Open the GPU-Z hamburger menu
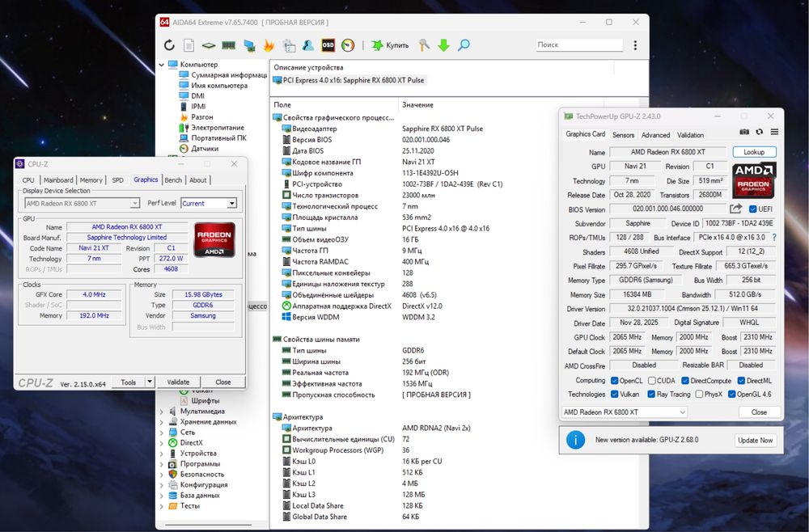Image resolution: width=809 pixels, height=532 pixels. click(x=773, y=132)
